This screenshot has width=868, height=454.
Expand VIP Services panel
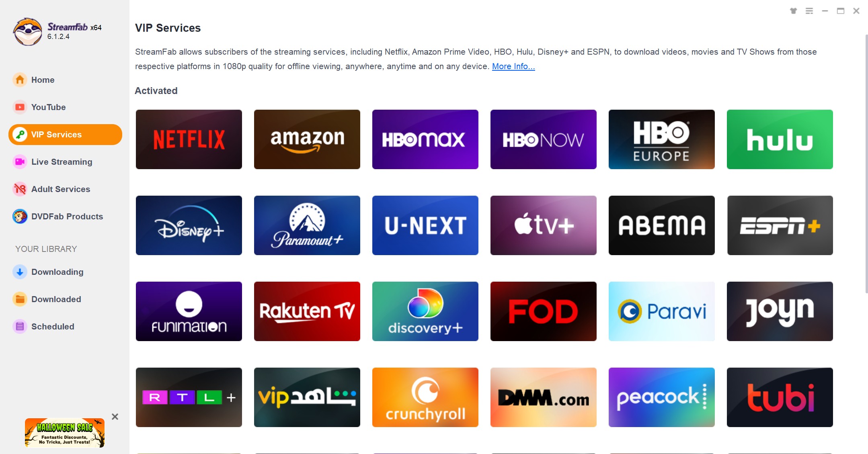[x=65, y=134]
